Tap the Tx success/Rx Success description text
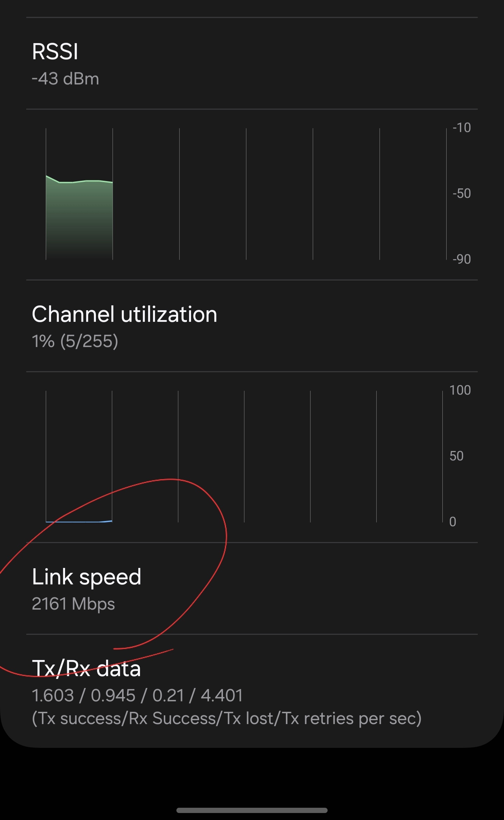The height and width of the screenshot is (820, 504). 226,719
